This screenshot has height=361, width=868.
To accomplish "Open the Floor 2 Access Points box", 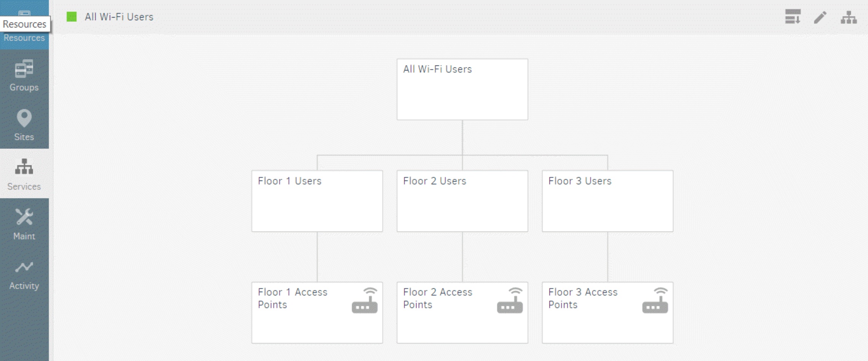I will point(462,312).
